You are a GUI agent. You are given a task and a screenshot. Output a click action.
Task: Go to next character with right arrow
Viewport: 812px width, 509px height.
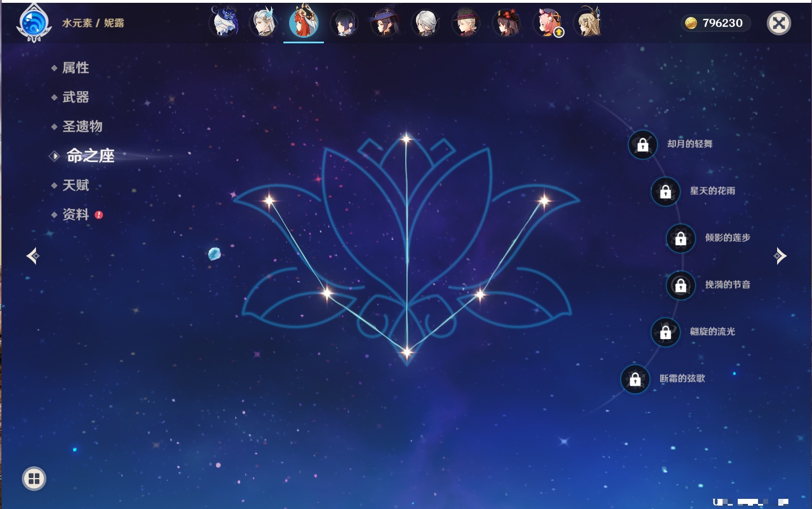pos(780,256)
